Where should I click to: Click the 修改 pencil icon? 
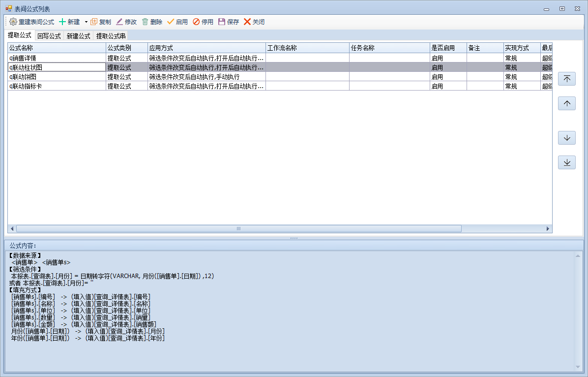(119, 22)
